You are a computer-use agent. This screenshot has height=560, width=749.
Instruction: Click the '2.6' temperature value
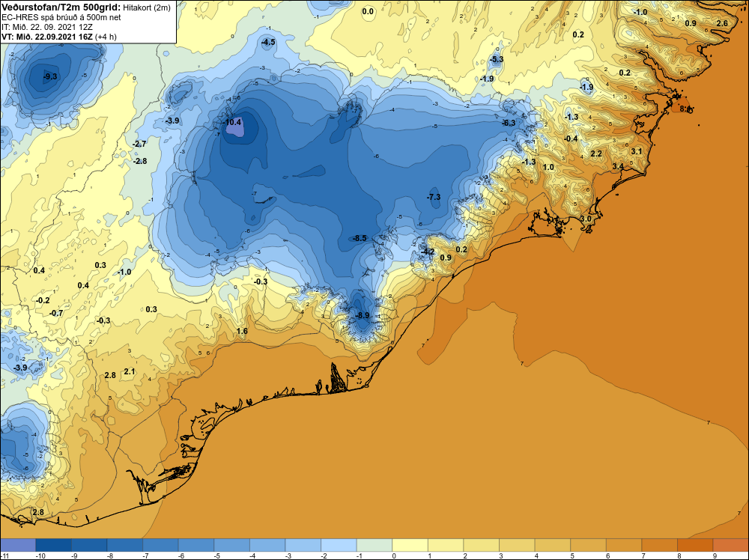722,23
